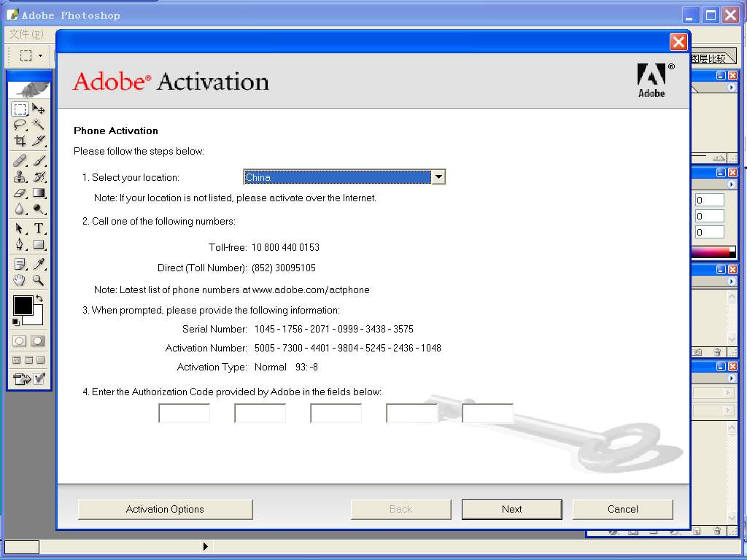Click the Photoshop title bar application icon

pos(12,15)
